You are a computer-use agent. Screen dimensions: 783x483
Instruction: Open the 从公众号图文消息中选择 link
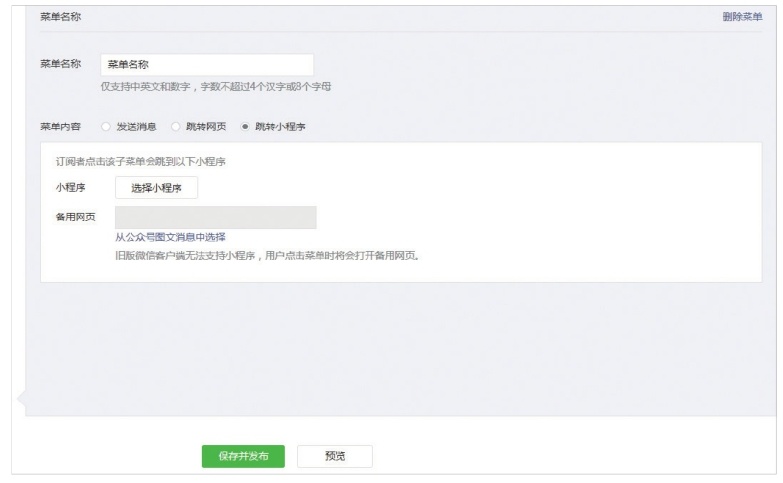(170, 237)
